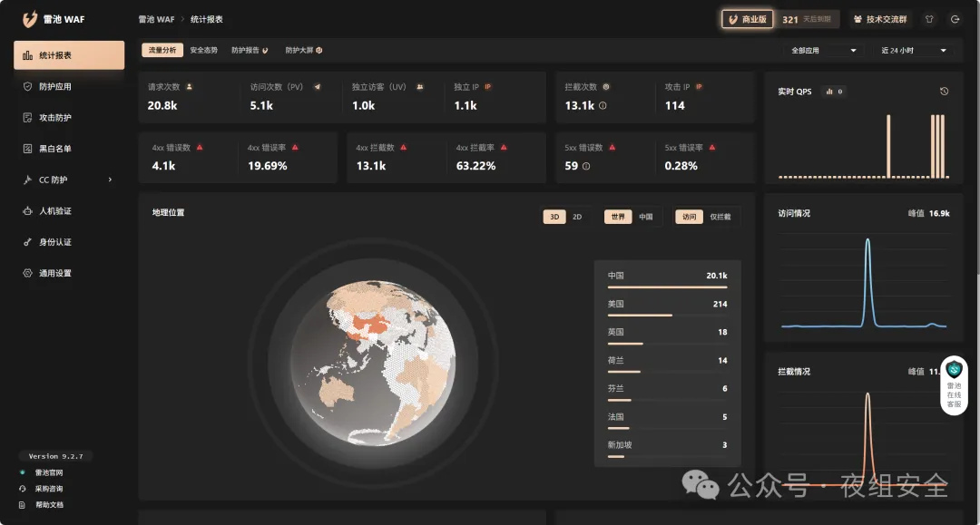Select the 防护报告 tab
Screen dimensions: 980x525
pos(250,50)
